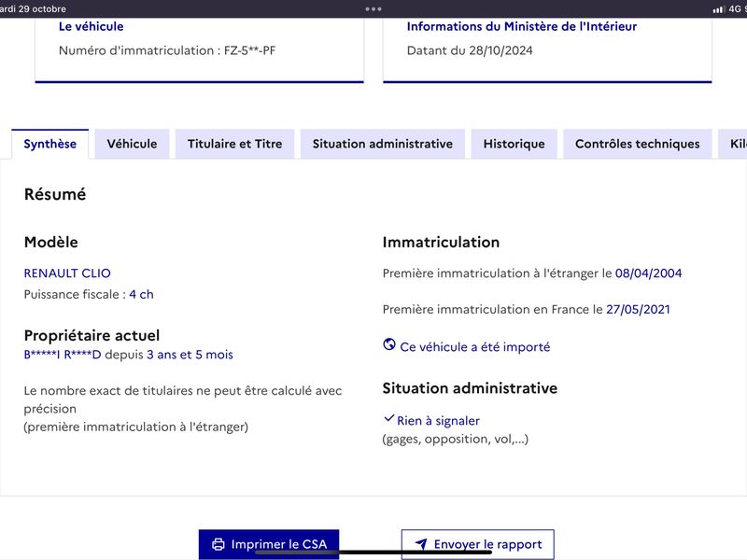Click the Ce véhicule a été importé text
747x560 pixels.
pyautogui.click(x=475, y=347)
